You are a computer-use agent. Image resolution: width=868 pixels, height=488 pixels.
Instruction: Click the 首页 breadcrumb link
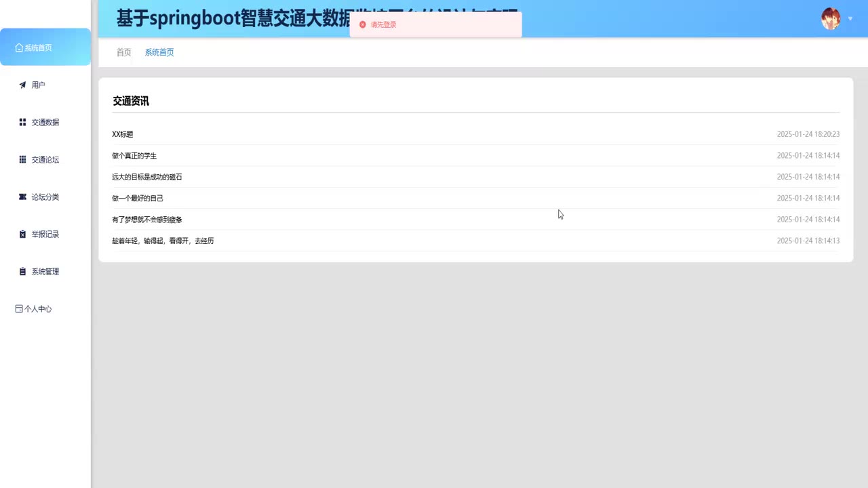click(124, 52)
